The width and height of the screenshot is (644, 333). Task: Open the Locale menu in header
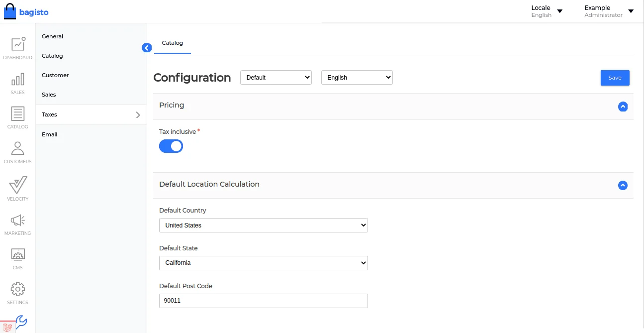547,11
